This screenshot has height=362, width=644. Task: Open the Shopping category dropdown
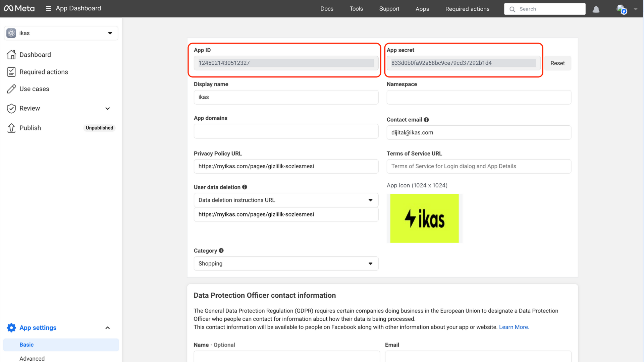click(286, 263)
